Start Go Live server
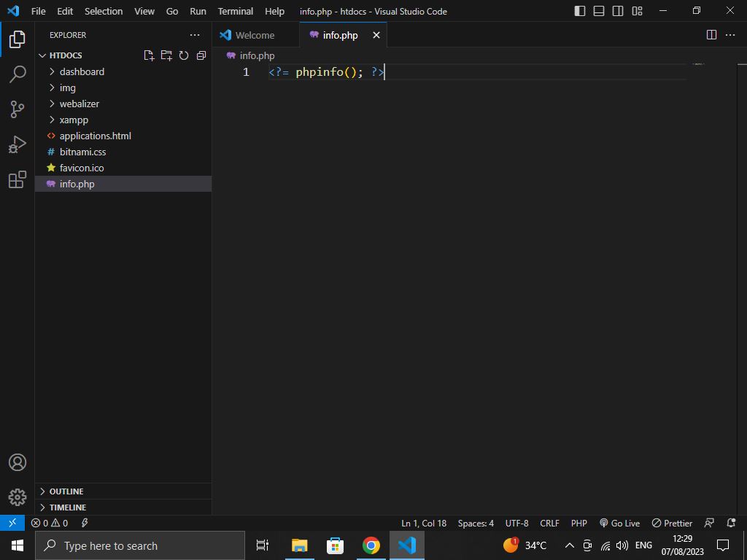747x560 pixels. [620, 523]
